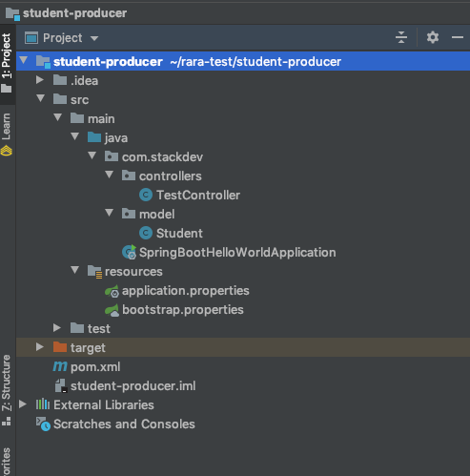Collapse the resources folder
470x476 pixels.
(75, 270)
